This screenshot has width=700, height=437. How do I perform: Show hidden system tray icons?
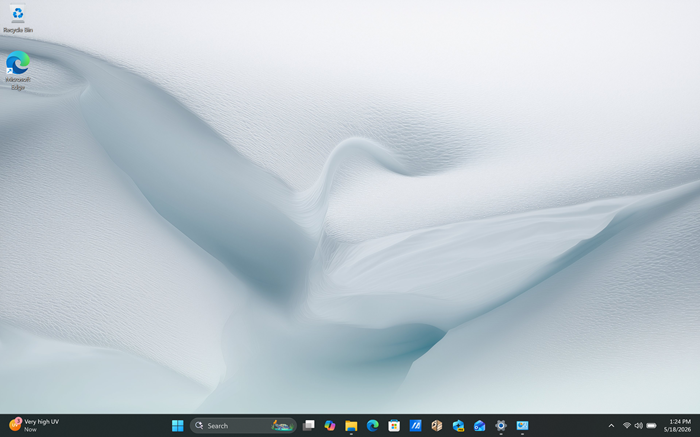pos(611,425)
